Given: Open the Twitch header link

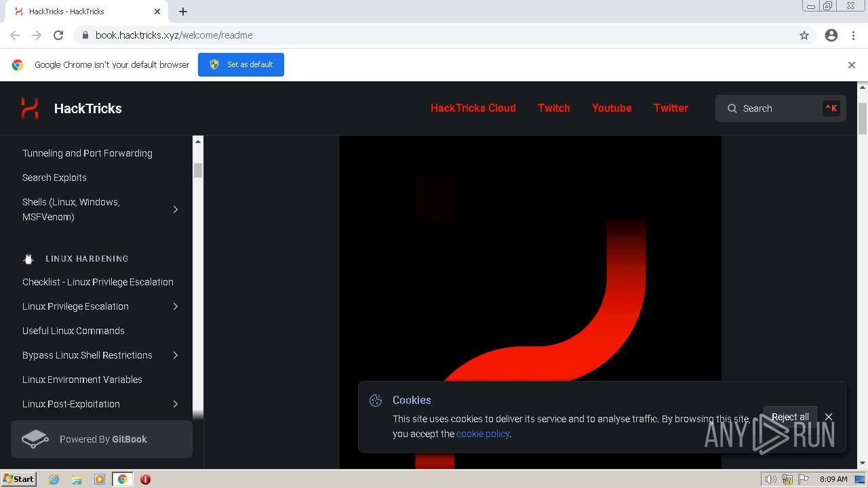Looking at the screenshot, I should click(554, 108).
